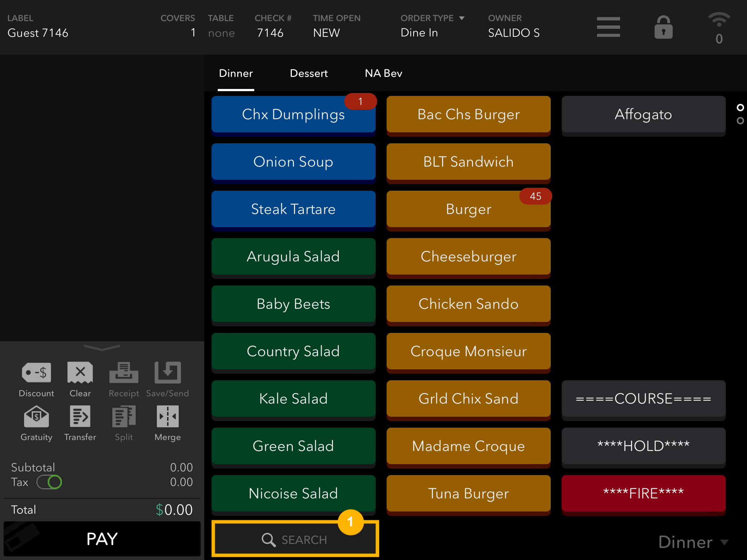Open the hamburger menu icon
747x560 pixels.
tap(608, 27)
